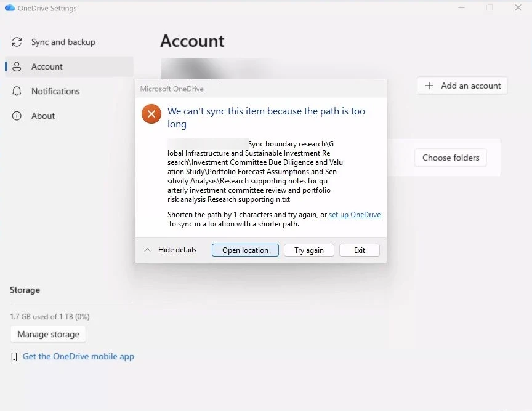This screenshot has width=532, height=411.
Task: Minimize the OneDrive Settings window
Action: click(461, 7)
